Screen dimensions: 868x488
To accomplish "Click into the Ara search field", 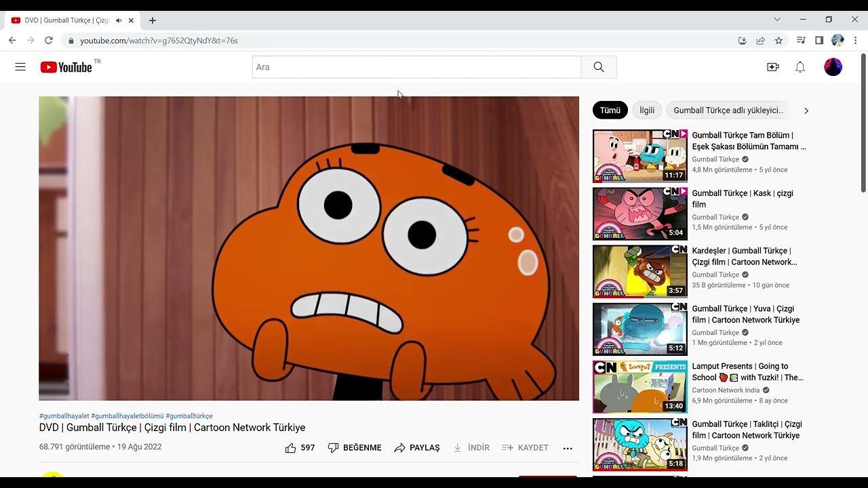I will [416, 67].
